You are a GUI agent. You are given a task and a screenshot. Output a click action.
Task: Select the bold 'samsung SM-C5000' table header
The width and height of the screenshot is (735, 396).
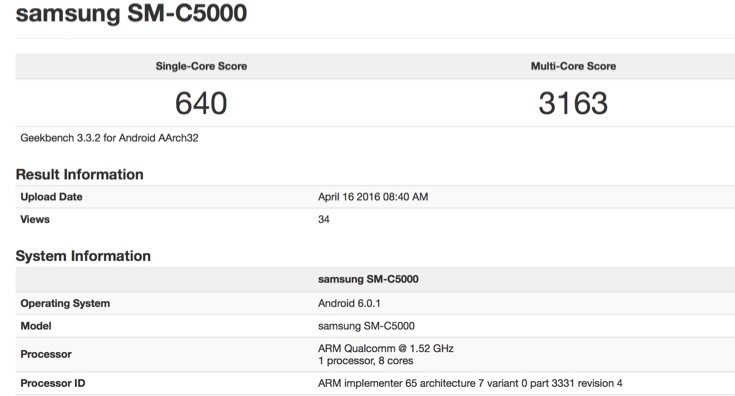[368, 279]
